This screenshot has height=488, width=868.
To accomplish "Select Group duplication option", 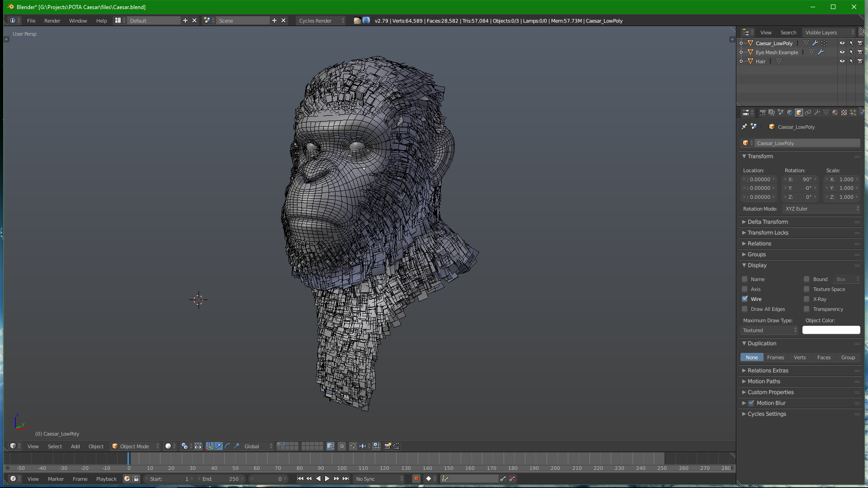I will coord(848,357).
